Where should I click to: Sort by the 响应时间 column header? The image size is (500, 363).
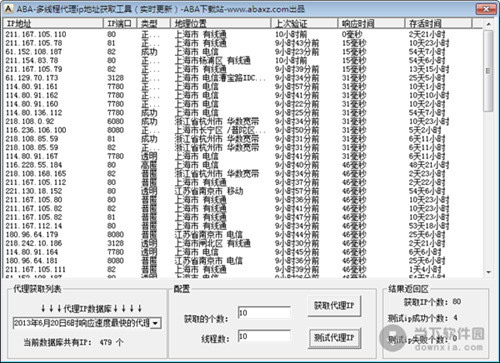(x=372, y=23)
